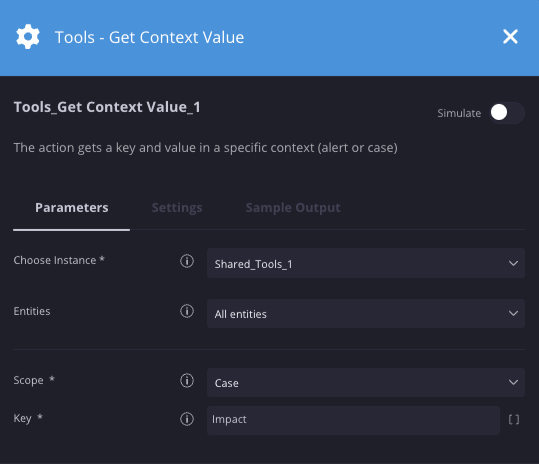539x464 pixels.
Task: Expand the All entities dropdown
Action: coord(366,313)
